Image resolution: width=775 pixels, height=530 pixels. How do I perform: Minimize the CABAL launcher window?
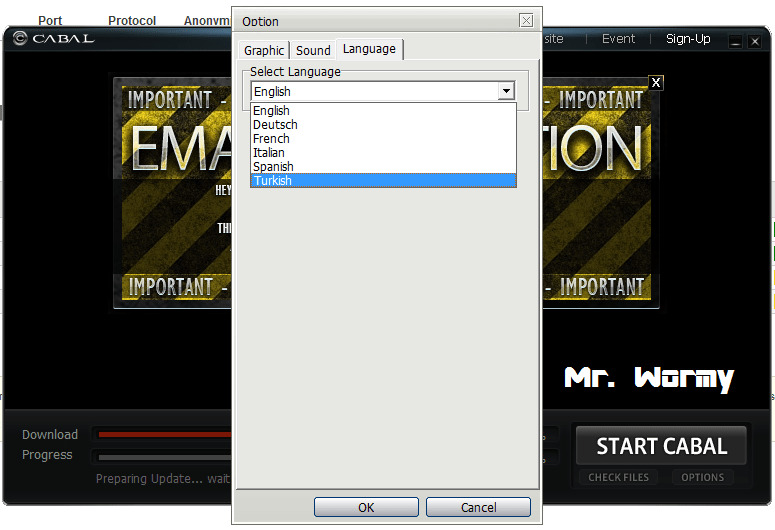tap(735, 41)
